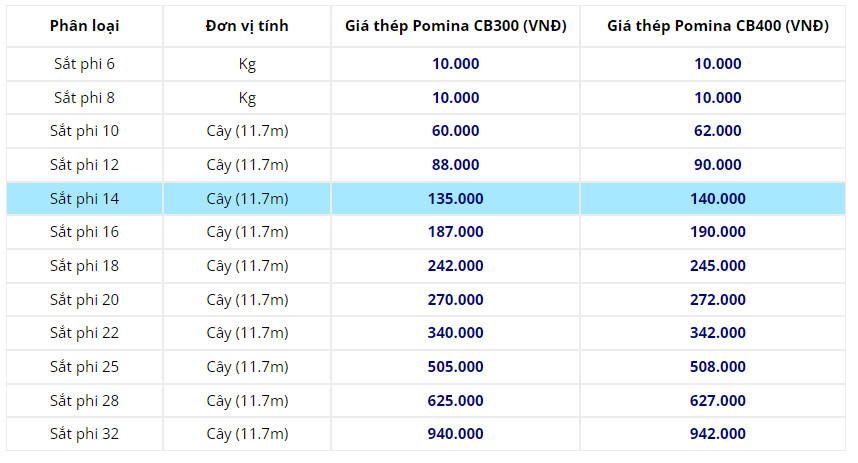Viewport: 858px width, 463px height.
Task: Click the Đơn vị tính column header
Action: 247,26
